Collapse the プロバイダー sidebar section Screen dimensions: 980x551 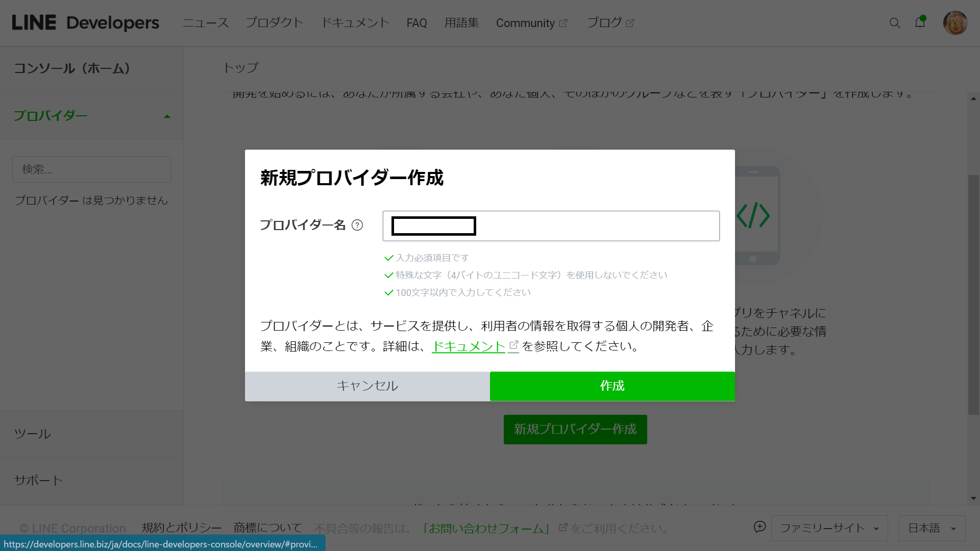[167, 116]
